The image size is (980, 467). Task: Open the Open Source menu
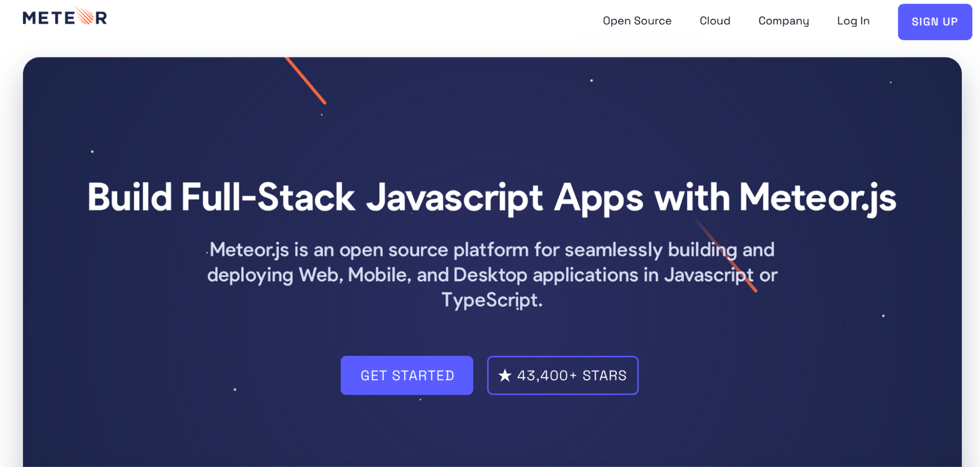637,21
